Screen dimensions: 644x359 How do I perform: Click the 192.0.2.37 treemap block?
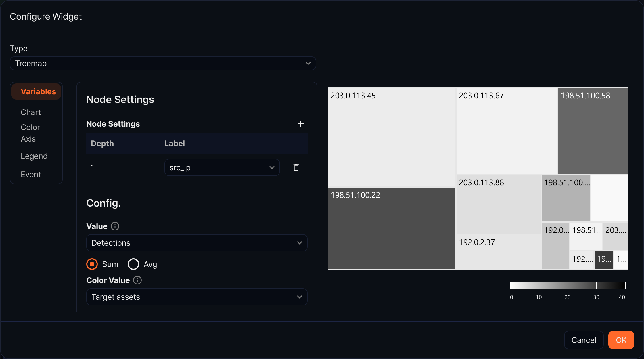[x=498, y=252]
